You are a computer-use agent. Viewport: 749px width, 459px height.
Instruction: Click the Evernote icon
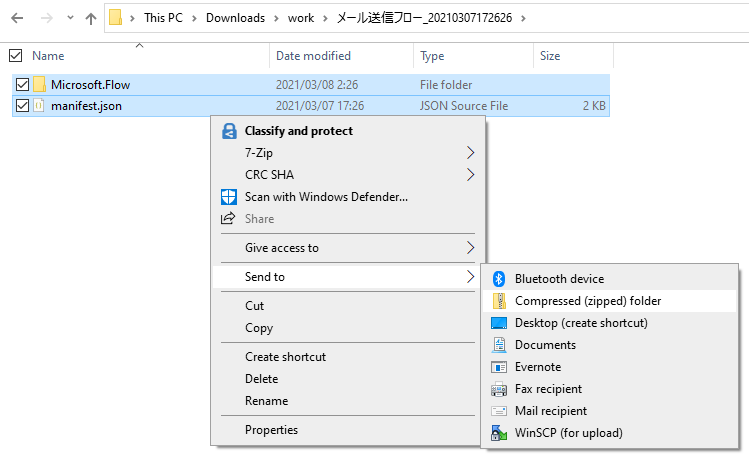pyautogui.click(x=499, y=367)
